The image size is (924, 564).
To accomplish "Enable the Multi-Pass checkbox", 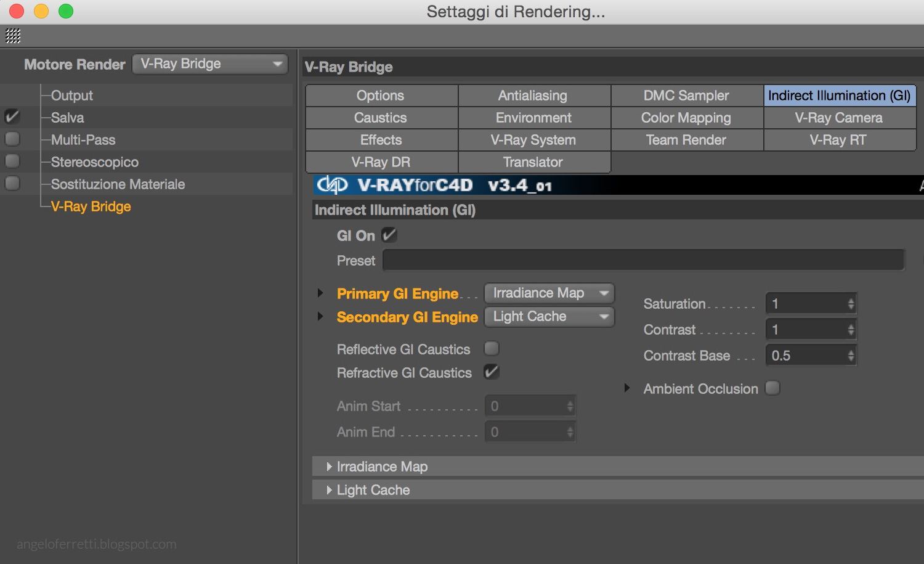I will (12, 139).
